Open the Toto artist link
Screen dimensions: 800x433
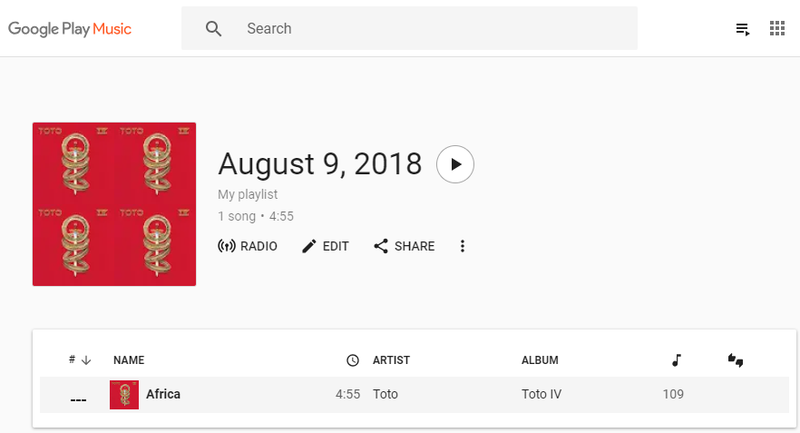coord(385,394)
